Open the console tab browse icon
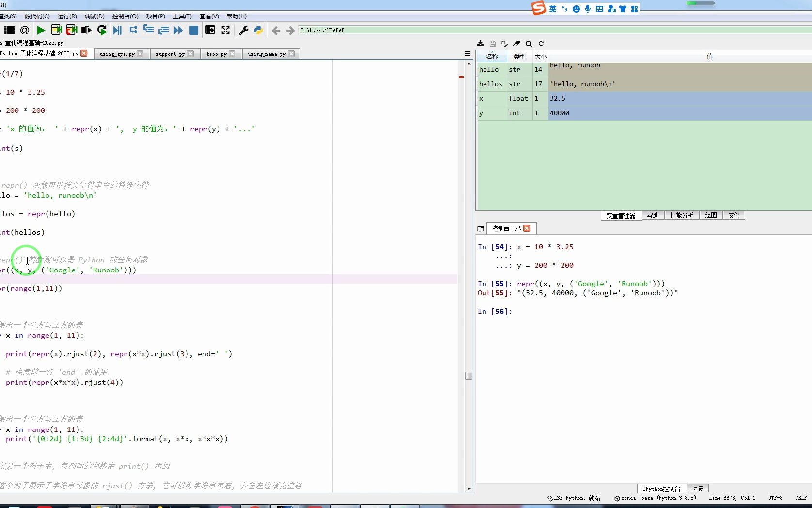This screenshot has width=812, height=508. point(481,229)
